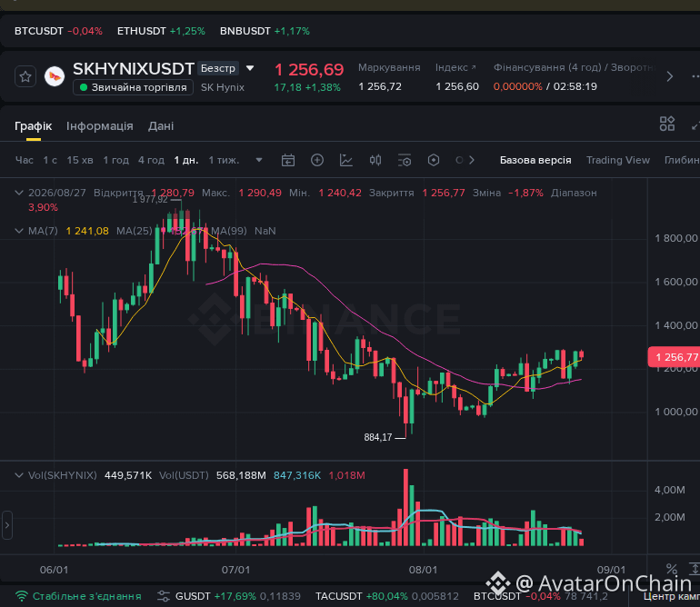Show more toolbar tools with chevron
Viewport: 700px width, 607px height.
point(472,160)
